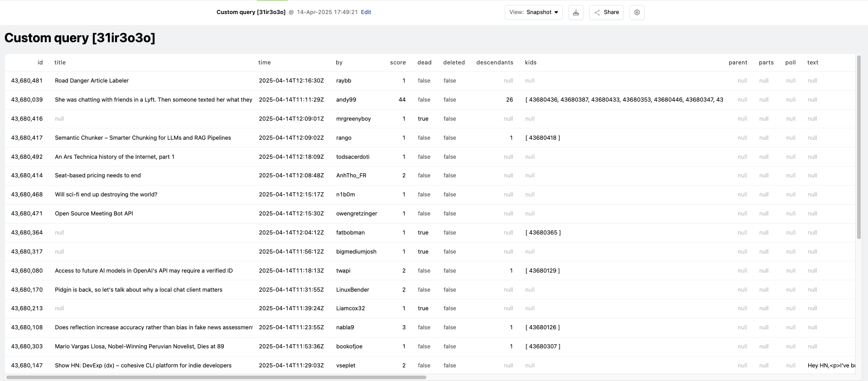868x381 pixels.
Task: Select the Open Source Meeting Bot API cell
Action: click(94, 214)
